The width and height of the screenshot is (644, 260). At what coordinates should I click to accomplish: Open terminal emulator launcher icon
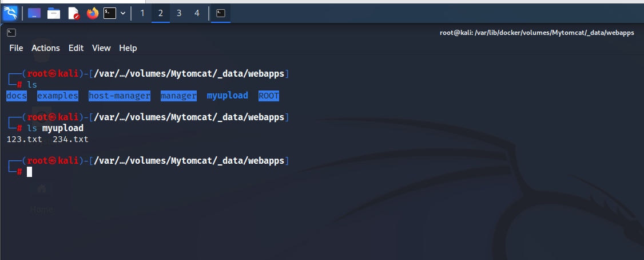(x=110, y=13)
